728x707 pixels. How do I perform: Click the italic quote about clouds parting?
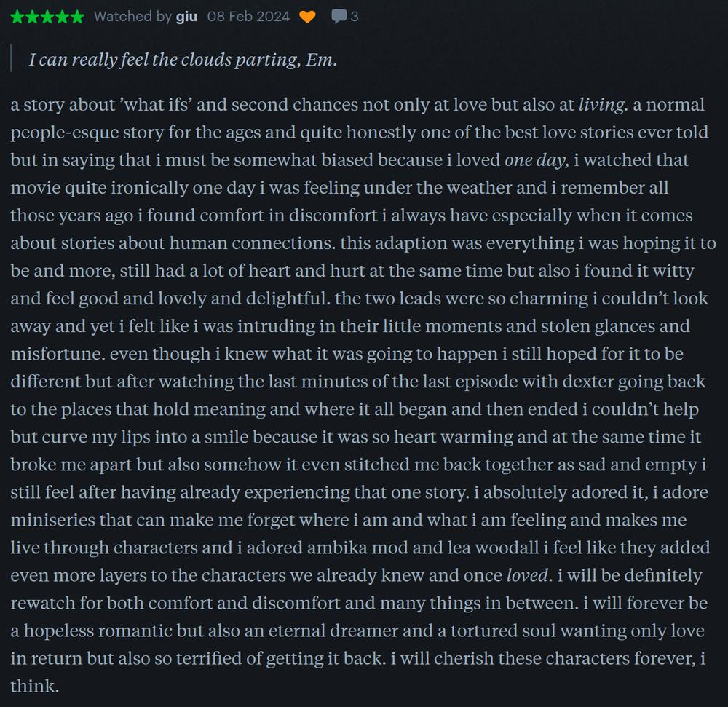183,60
